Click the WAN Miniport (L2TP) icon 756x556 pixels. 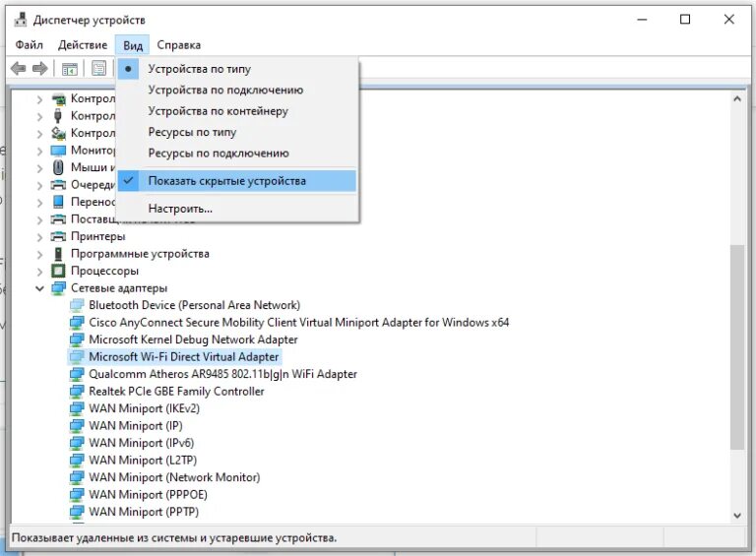[x=77, y=461]
